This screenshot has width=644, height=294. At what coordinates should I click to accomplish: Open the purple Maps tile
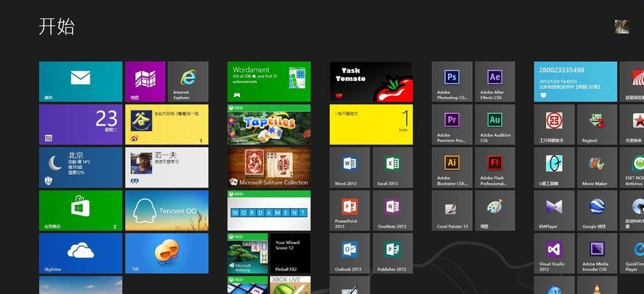click(x=145, y=82)
